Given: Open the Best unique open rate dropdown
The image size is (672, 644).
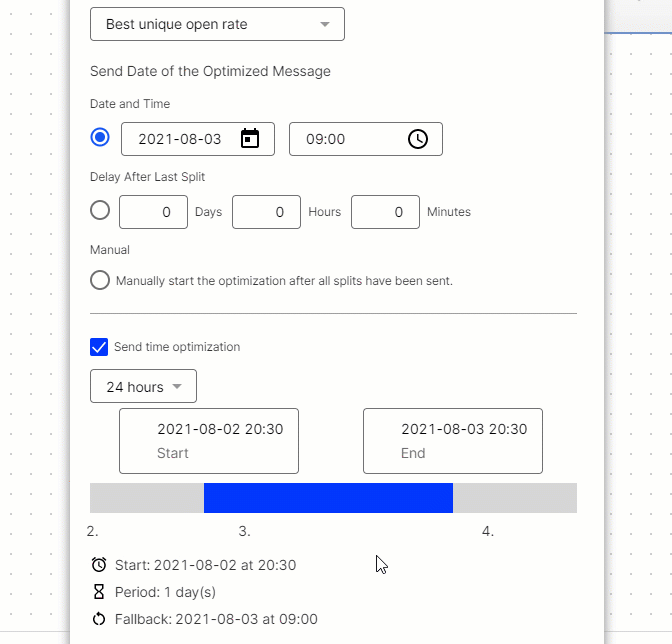Looking at the screenshot, I should coord(217,24).
